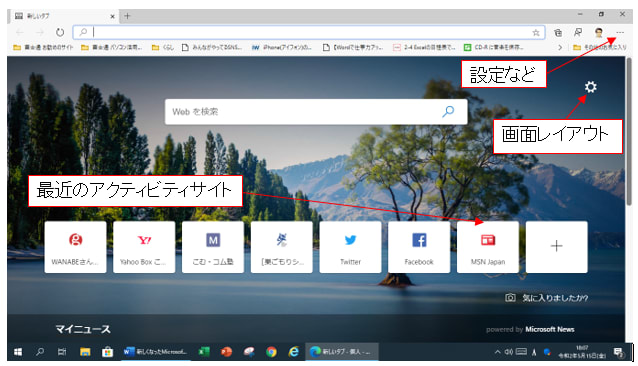The image size is (638, 366).
Task: Open the Word document in the taskbar
Action: coord(155,352)
